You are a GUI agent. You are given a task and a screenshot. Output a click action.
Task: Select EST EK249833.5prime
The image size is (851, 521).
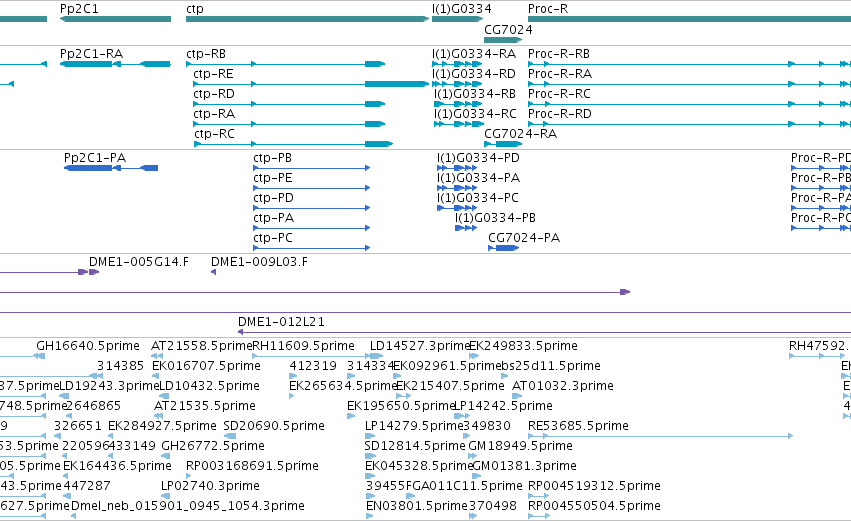pos(523,346)
